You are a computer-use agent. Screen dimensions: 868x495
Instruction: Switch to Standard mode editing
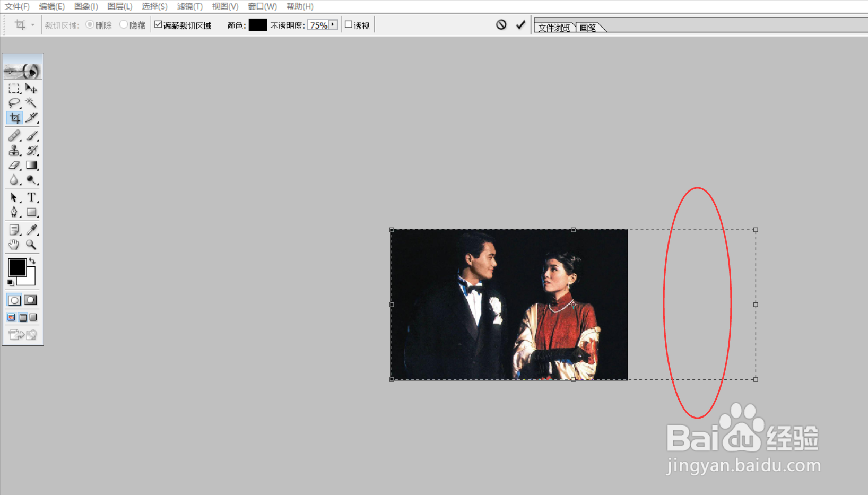14,300
